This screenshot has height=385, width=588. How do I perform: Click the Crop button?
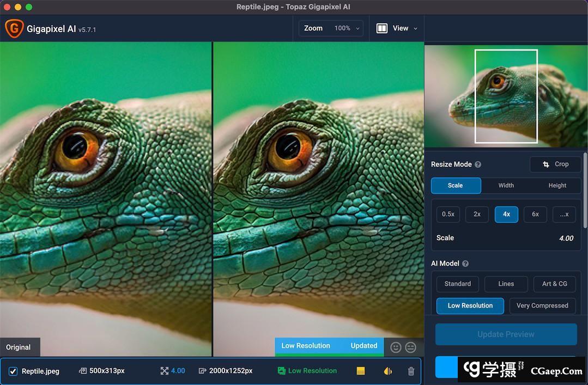(555, 164)
